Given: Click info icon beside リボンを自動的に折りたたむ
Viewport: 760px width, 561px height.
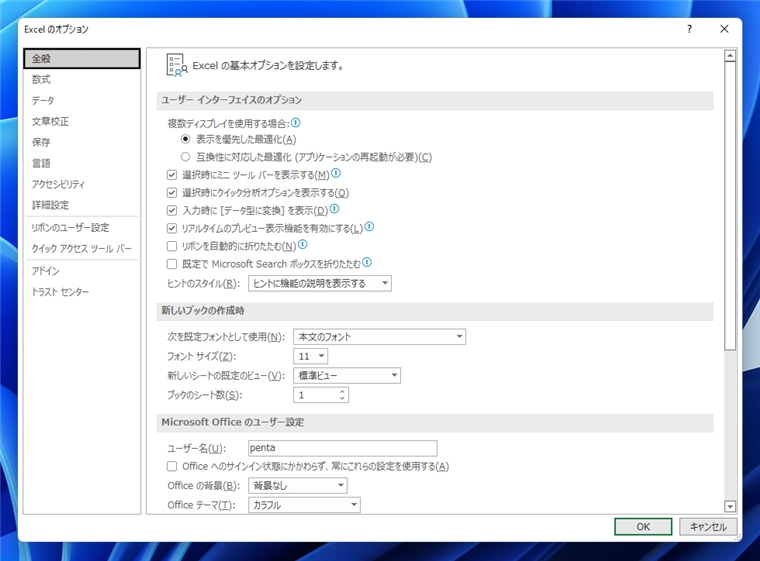Looking at the screenshot, I should point(302,244).
